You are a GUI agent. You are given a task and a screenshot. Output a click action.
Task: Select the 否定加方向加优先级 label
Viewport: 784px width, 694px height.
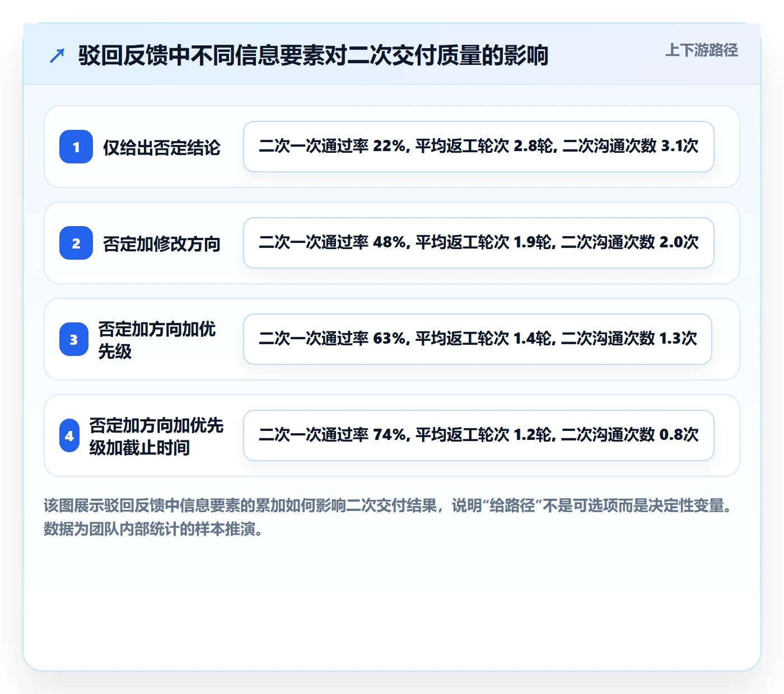tap(157, 340)
